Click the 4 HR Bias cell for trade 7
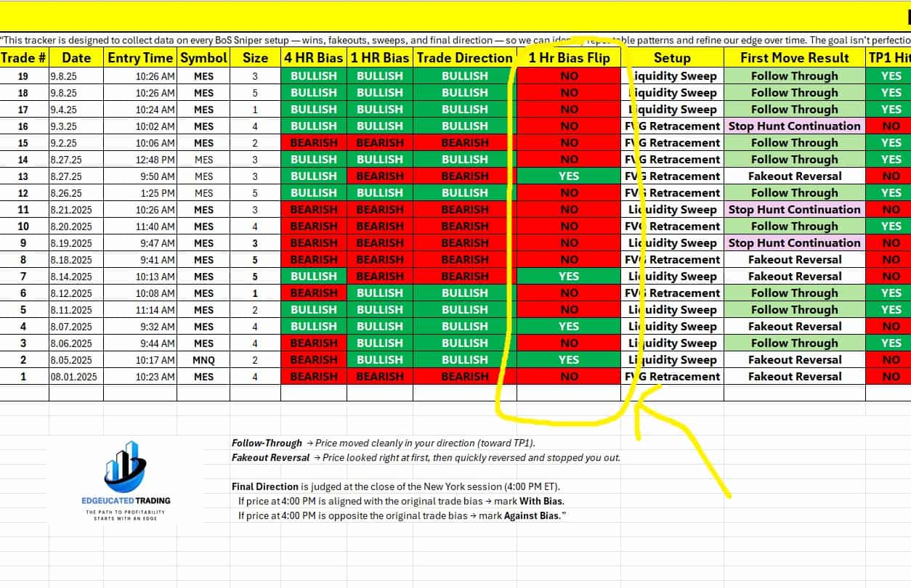Viewport: 911px width, 588px height. 314,277
